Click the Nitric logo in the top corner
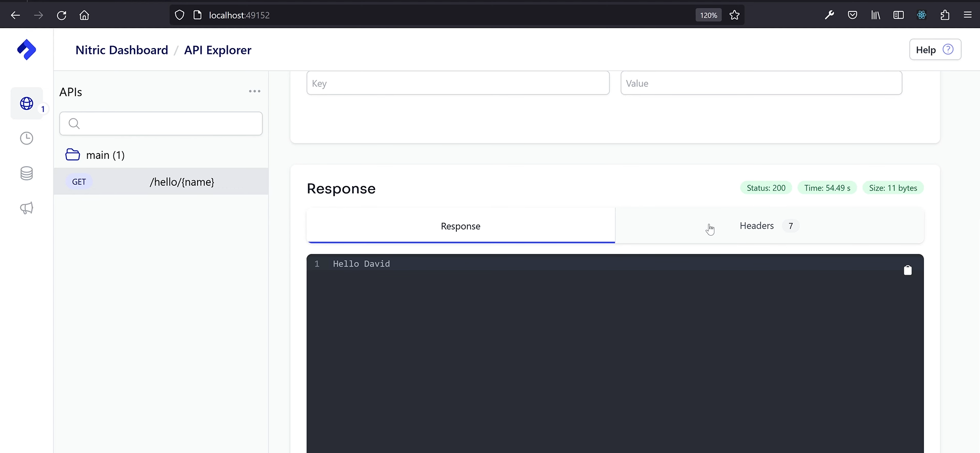 (26, 50)
